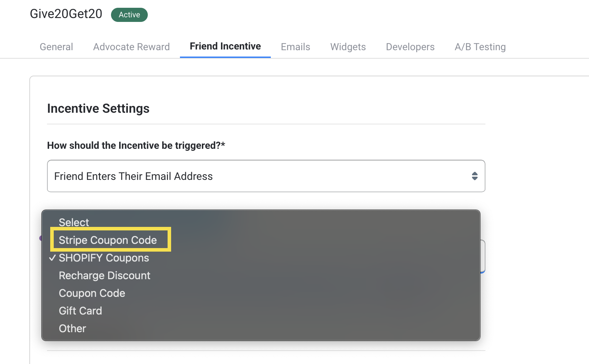This screenshot has width=589, height=364.
Task: Choose Stripe Coupon Code option
Action: tap(261, 240)
